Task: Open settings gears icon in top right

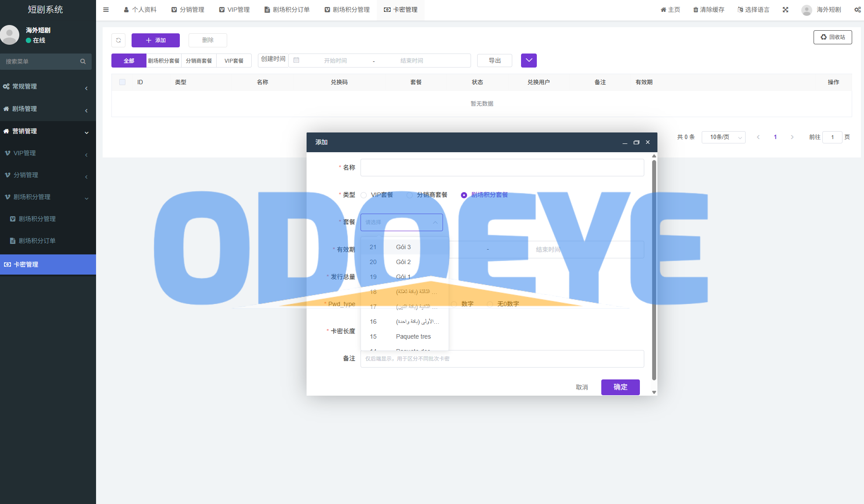Action: pos(857,10)
